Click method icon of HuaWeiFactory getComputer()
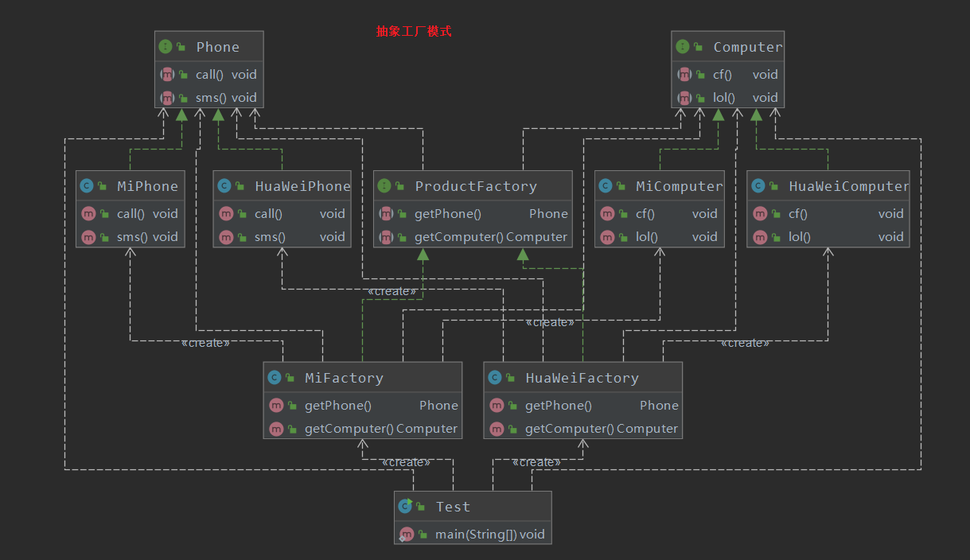This screenshot has height=560, width=970. (x=497, y=428)
